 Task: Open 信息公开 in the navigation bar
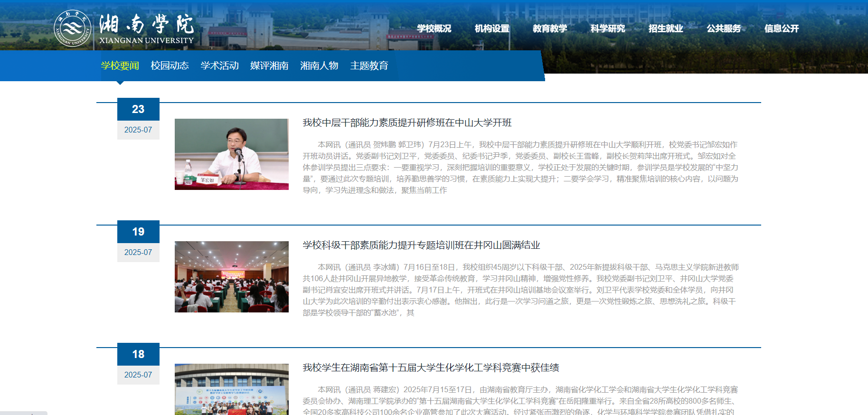782,28
